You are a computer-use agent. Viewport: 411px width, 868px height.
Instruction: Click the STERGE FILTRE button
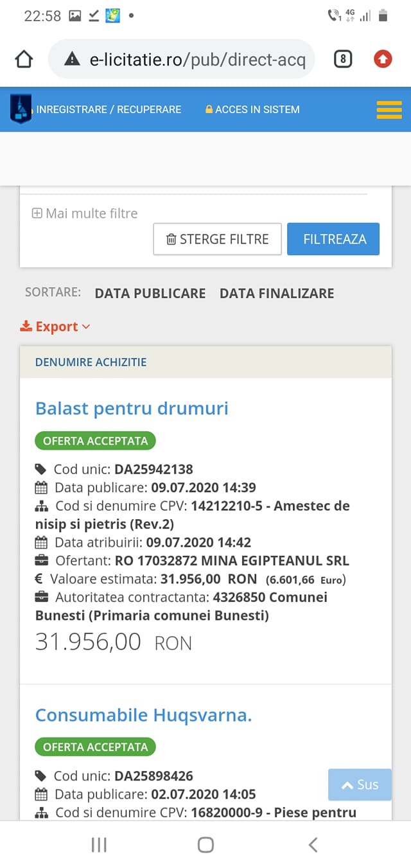click(217, 239)
